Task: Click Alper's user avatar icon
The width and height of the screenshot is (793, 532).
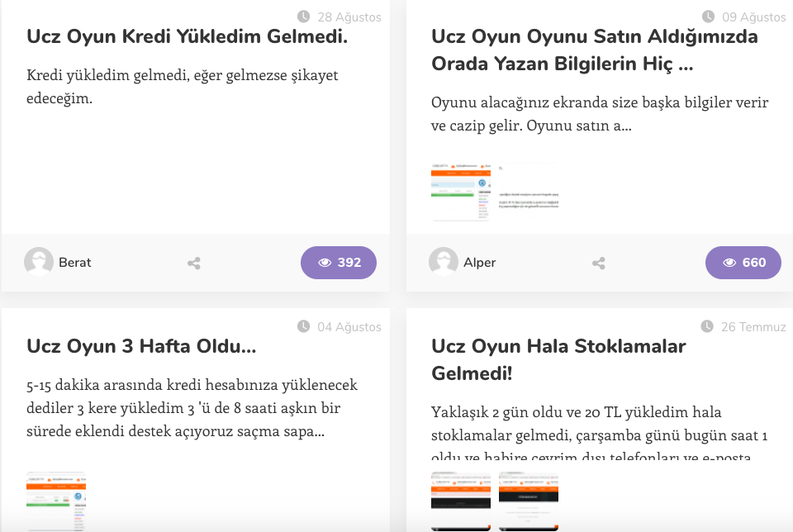Action: [444, 263]
